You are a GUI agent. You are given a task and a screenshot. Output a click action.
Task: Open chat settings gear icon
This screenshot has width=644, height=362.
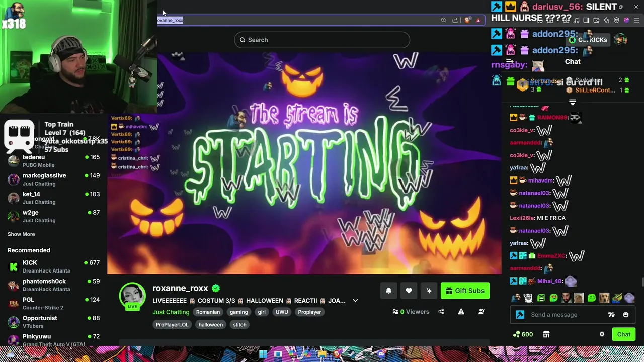click(602, 334)
